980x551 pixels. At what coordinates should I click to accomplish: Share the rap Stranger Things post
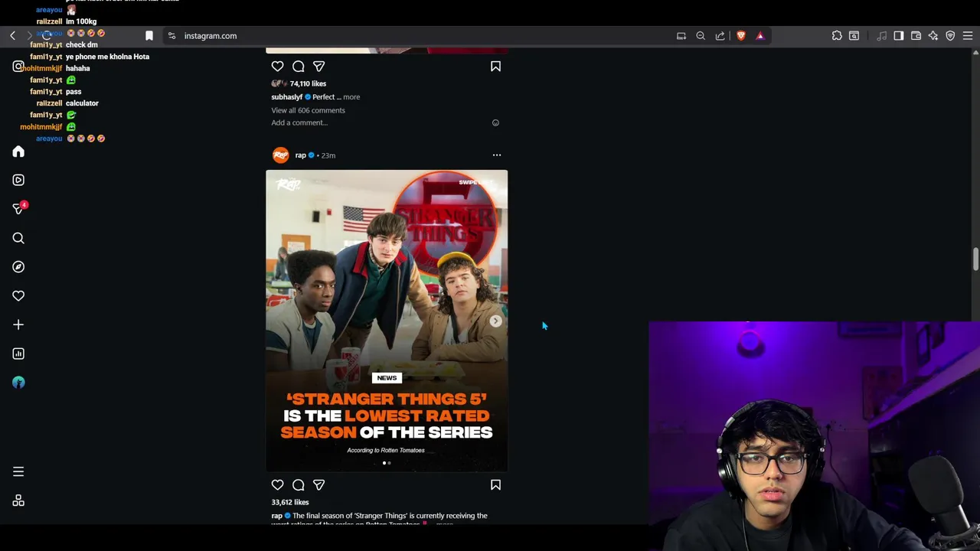point(318,485)
